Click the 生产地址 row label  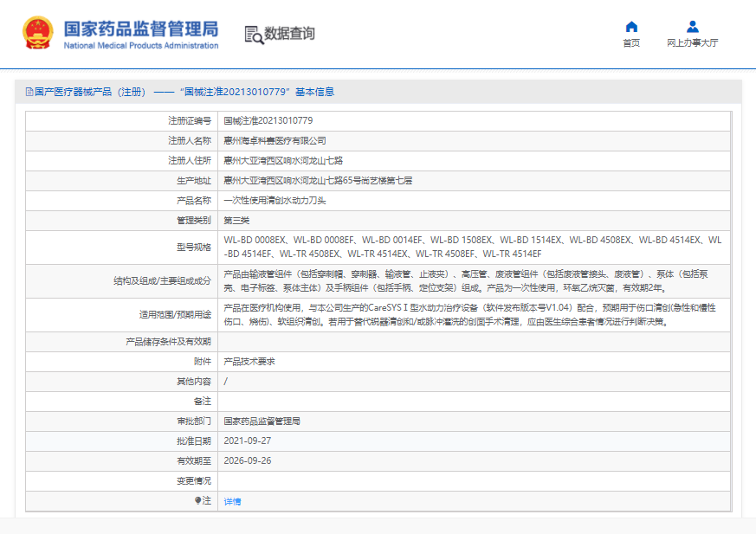(194, 181)
